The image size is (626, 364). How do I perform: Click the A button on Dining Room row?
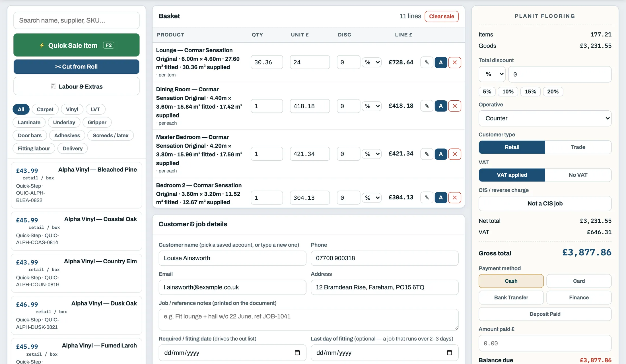[x=441, y=106]
